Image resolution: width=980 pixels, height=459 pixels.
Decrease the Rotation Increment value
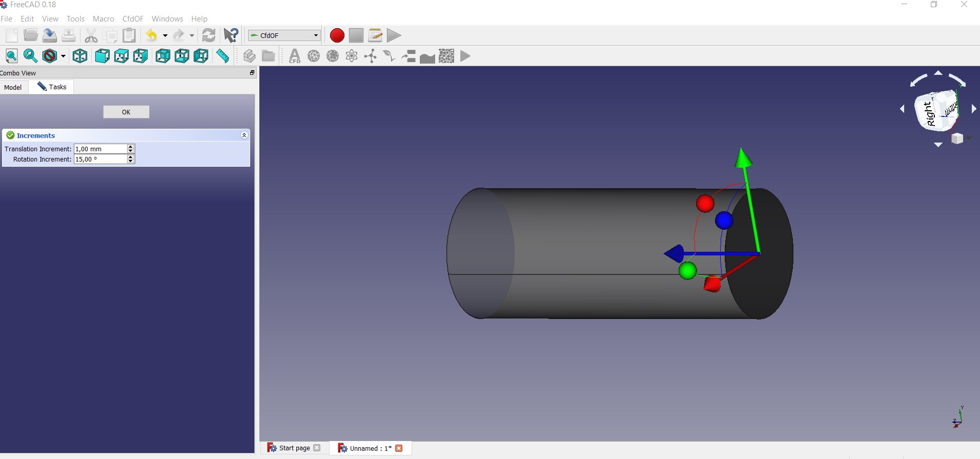[131, 162]
